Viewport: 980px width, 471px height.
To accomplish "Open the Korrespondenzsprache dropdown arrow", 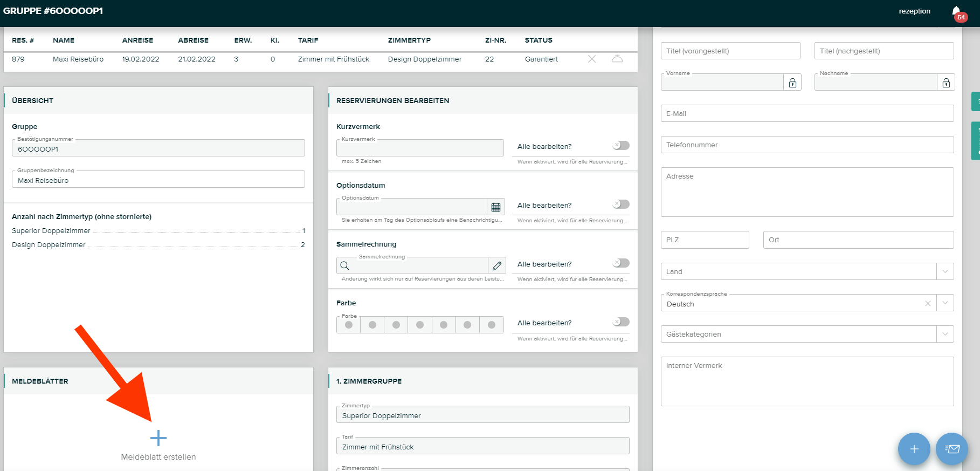I will (x=945, y=303).
